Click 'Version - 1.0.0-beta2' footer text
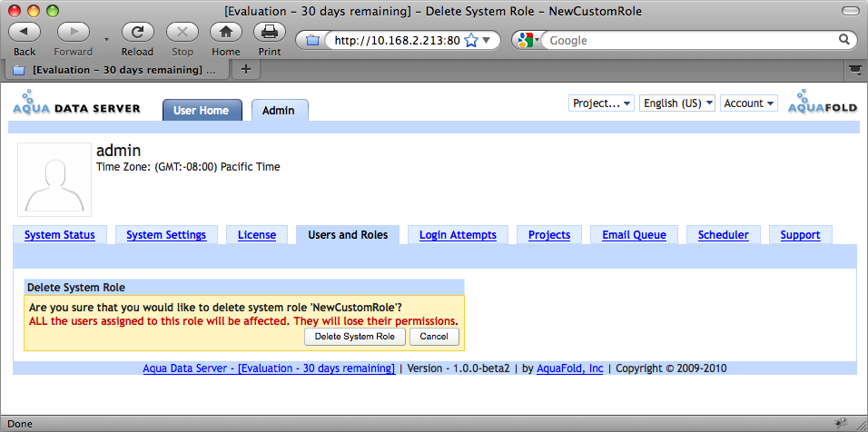 click(x=459, y=368)
